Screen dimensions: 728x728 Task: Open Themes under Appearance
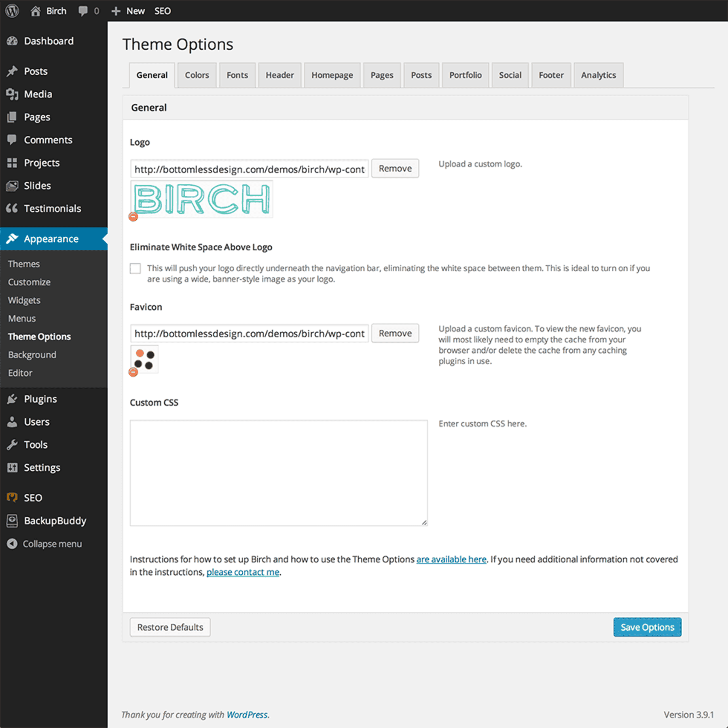click(x=24, y=264)
